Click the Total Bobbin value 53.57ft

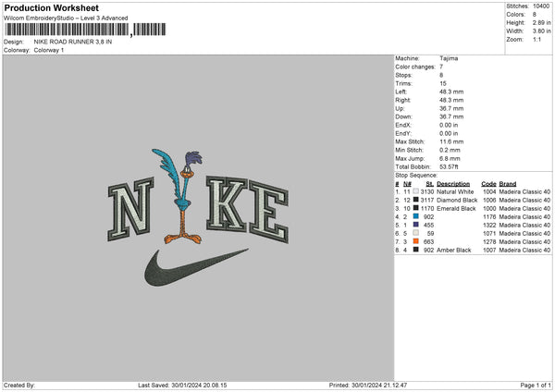(449, 166)
